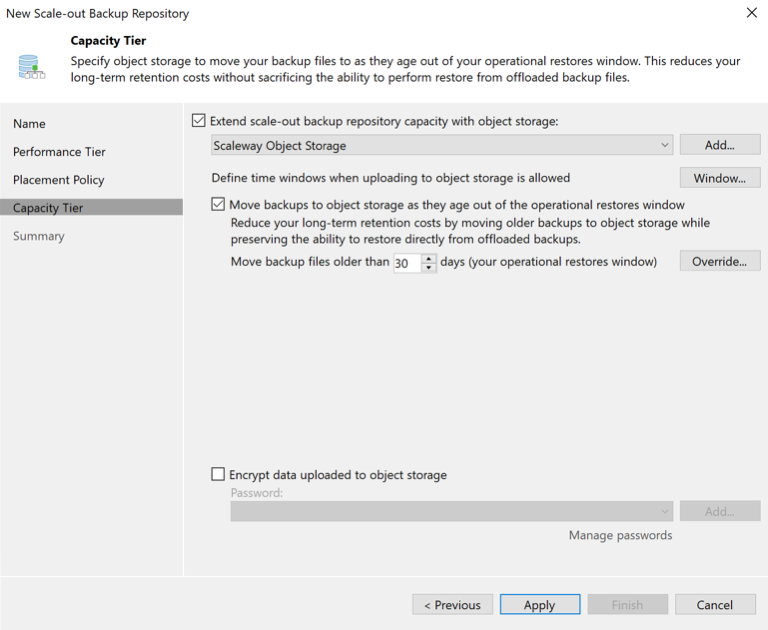Click the Capacity Tier database icon
Image resolution: width=768 pixels, height=630 pixels.
(x=28, y=66)
